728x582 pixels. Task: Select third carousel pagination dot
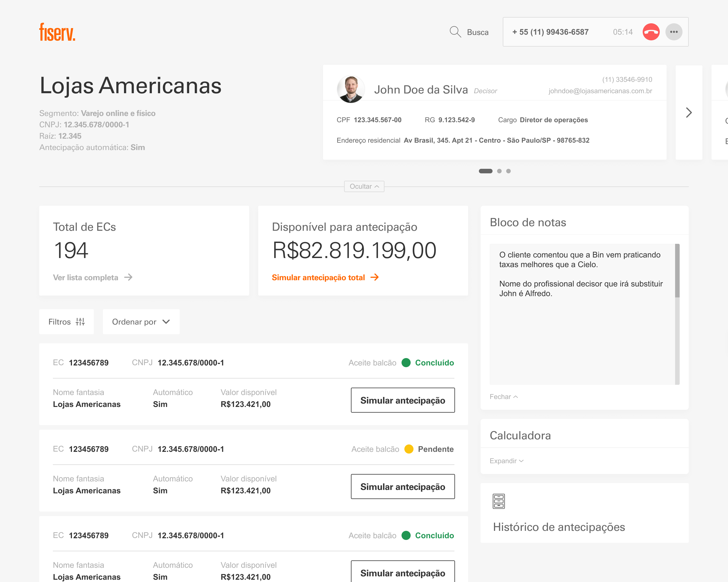click(508, 171)
